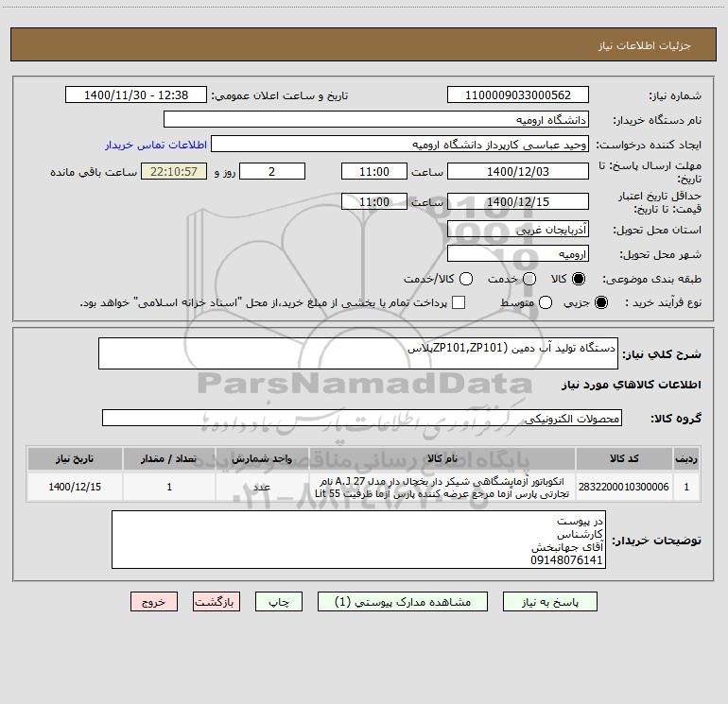Choose the متوسط purchase type radio

point(546,302)
